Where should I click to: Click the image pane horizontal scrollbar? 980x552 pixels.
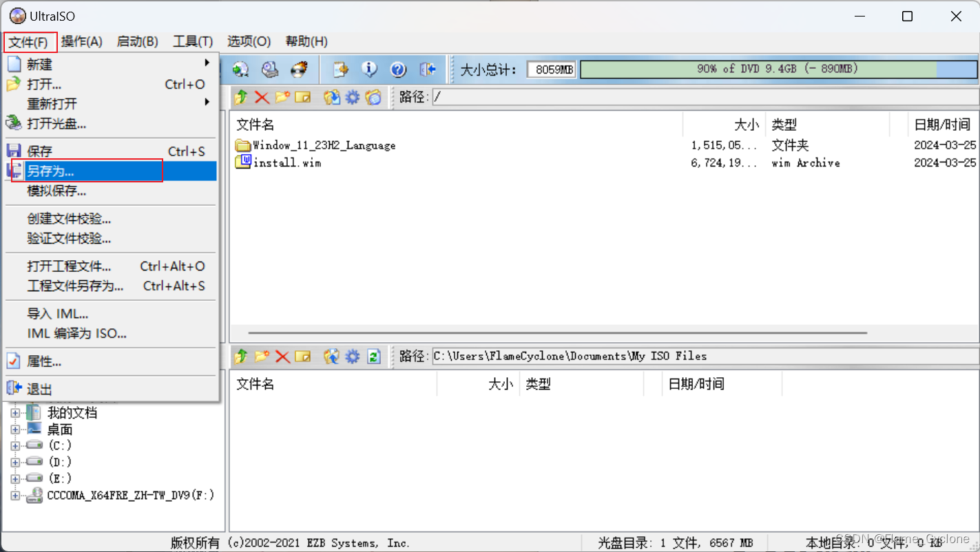pos(557,333)
